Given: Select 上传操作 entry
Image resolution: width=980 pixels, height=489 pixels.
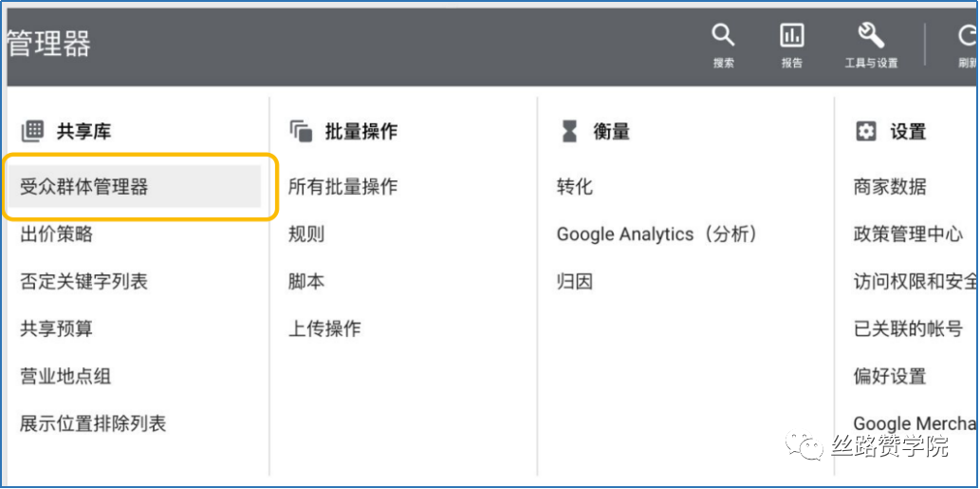Looking at the screenshot, I should click(324, 329).
